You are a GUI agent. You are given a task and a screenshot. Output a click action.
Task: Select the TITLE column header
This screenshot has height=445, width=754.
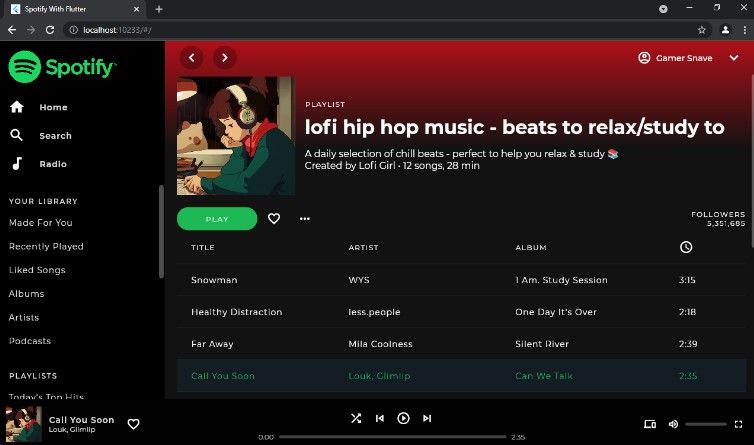[202, 247]
